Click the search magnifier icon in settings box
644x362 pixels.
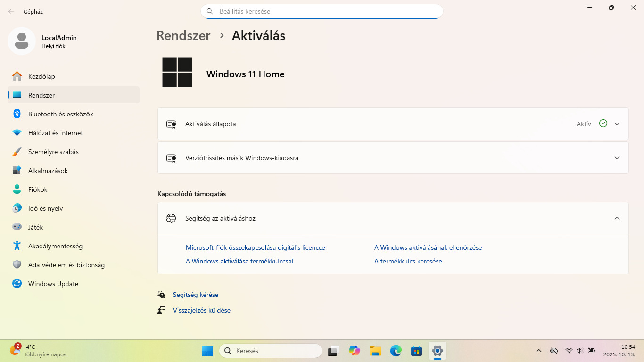(210, 11)
